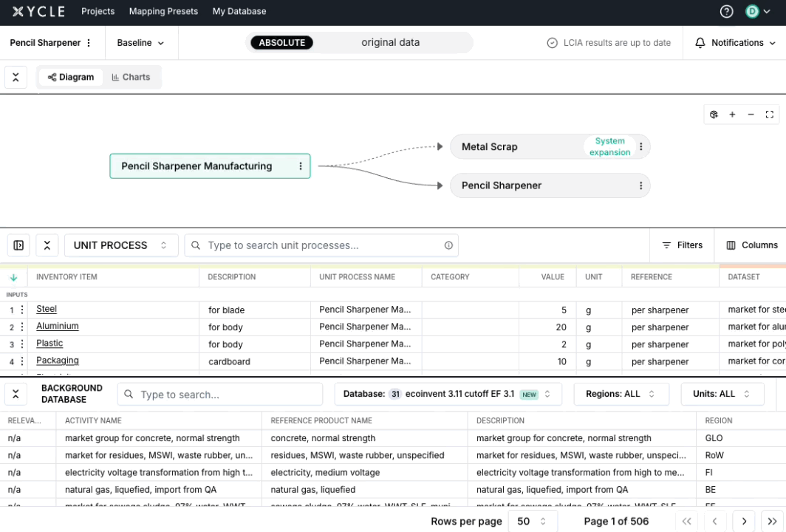Switch to original data mode
The height and width of the screenshot is (532, 786).
pyautogui.click(x=390, y=43)
